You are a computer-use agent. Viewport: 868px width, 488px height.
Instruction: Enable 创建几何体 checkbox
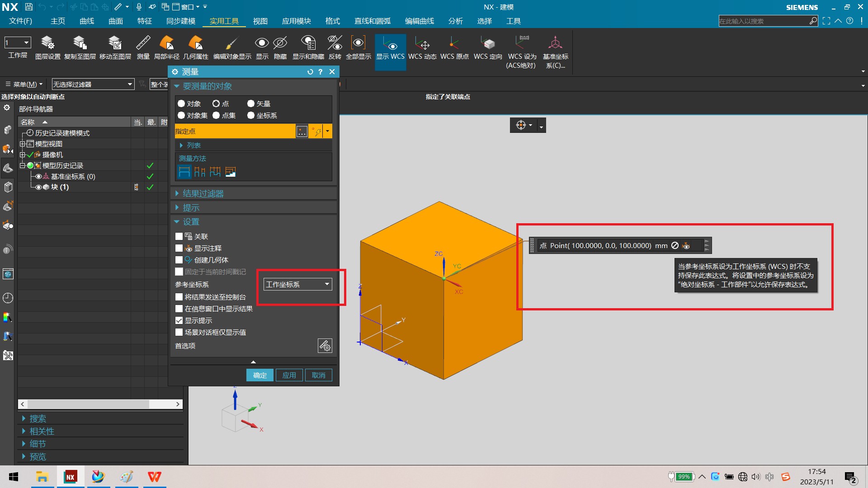pos(179,260)
